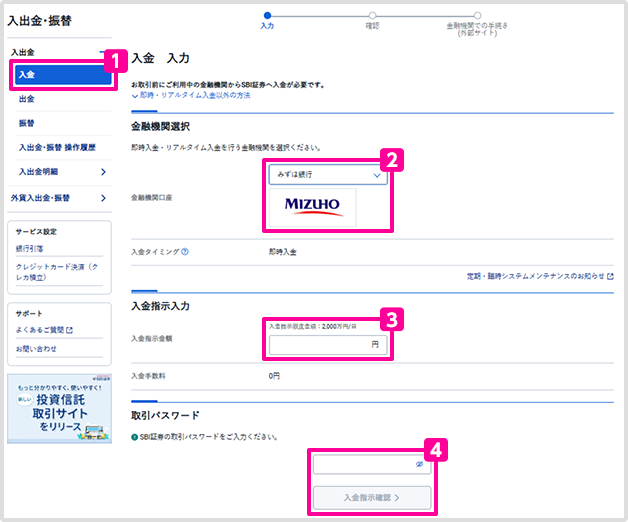
Task: Click external link icon after メンテナンスのお知らせ
Action: click(x=610, y=276)
